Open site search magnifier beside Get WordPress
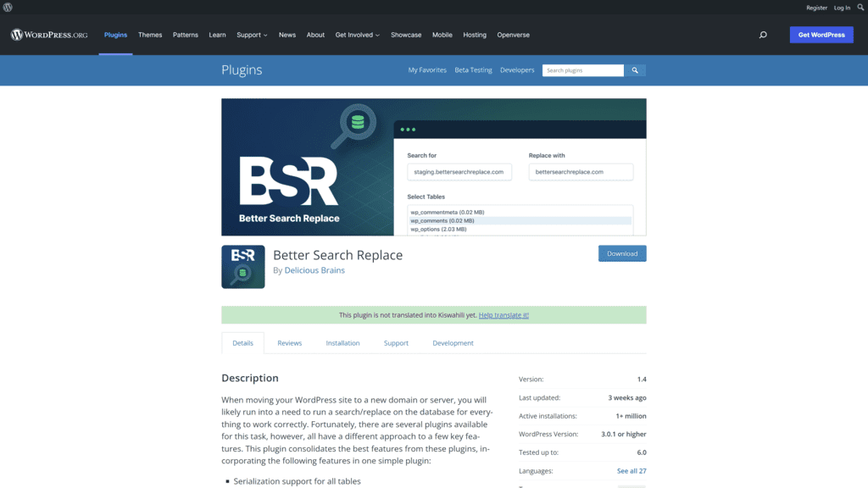This screenshot has height=488, width=868. click(763, 35)
